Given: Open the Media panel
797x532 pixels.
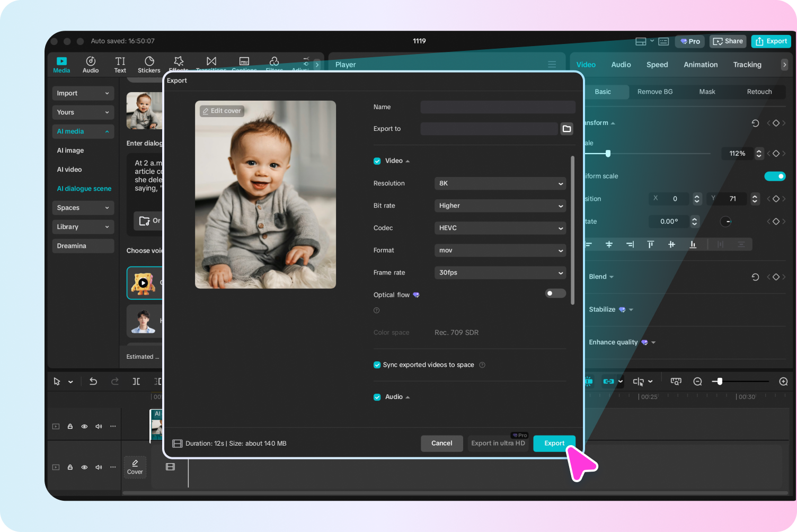Looking at the screenshot, I should (61, 65).
